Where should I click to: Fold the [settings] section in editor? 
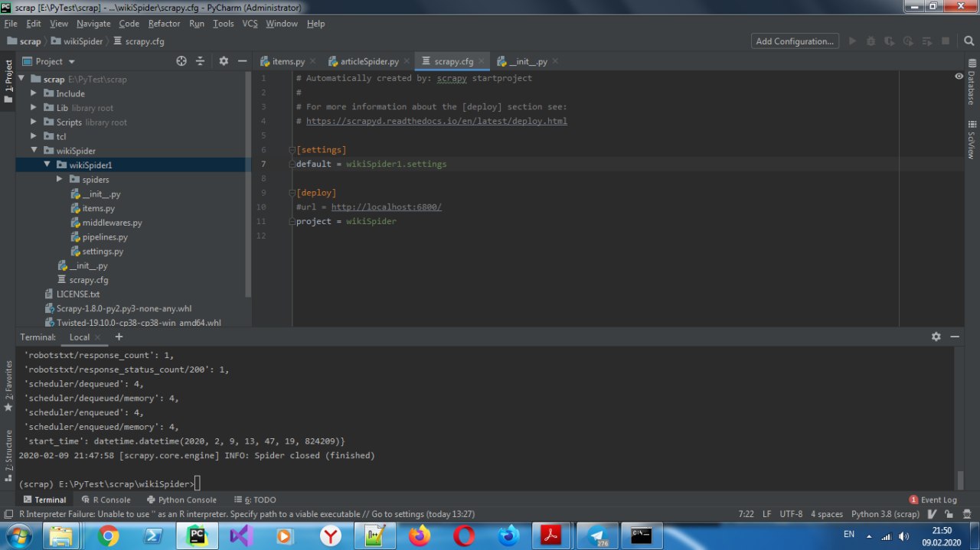click(x=292, y=150)
